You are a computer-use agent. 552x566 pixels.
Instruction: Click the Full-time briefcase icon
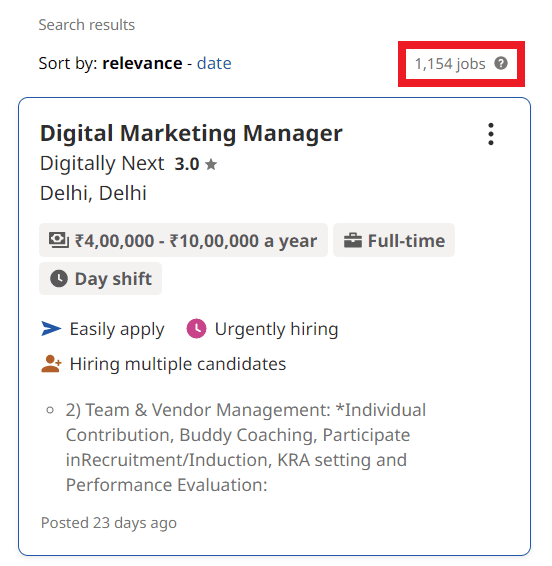[352, 240]
